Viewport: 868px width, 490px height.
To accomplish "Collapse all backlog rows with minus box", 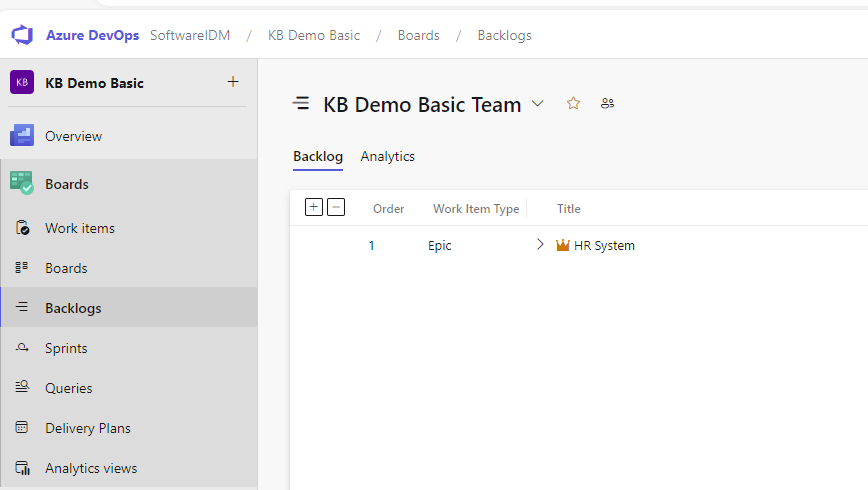I will [x=336, y=208].
